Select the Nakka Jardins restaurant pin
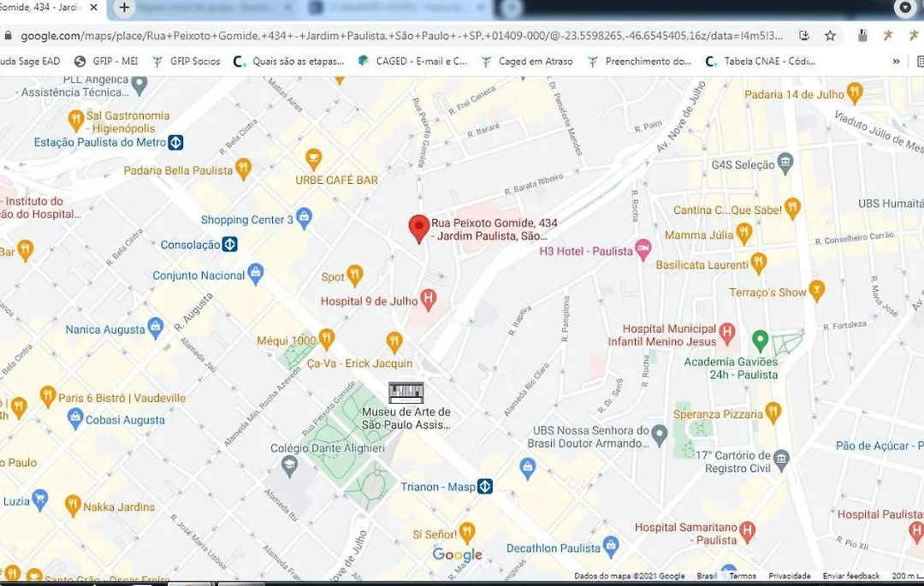 click(73, 505)
